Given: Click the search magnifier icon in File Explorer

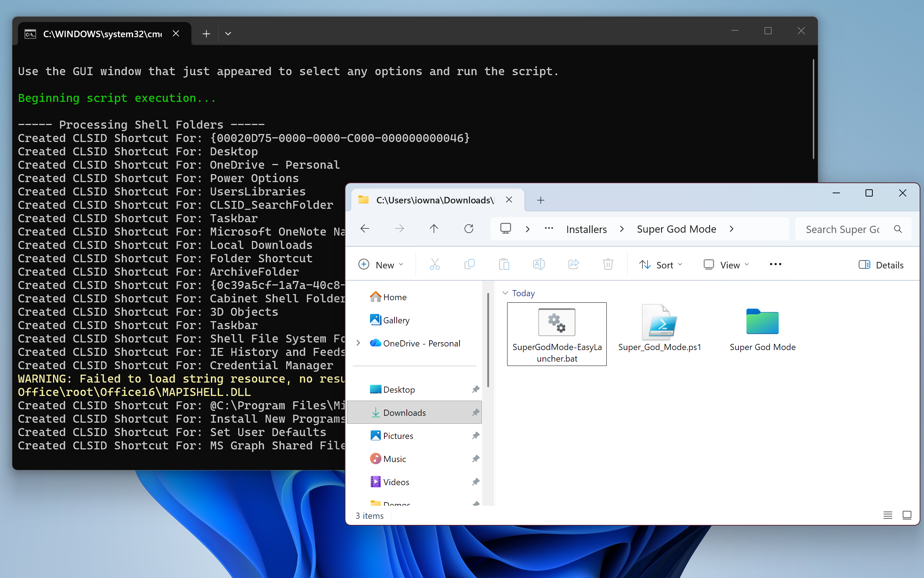Looking at the screenshot, I should coord(898,229).
